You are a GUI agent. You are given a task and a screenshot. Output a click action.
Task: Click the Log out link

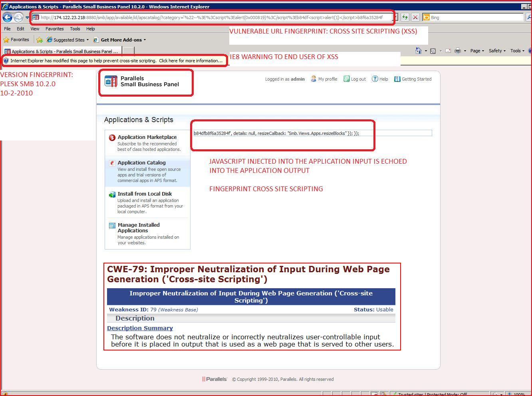355,79
